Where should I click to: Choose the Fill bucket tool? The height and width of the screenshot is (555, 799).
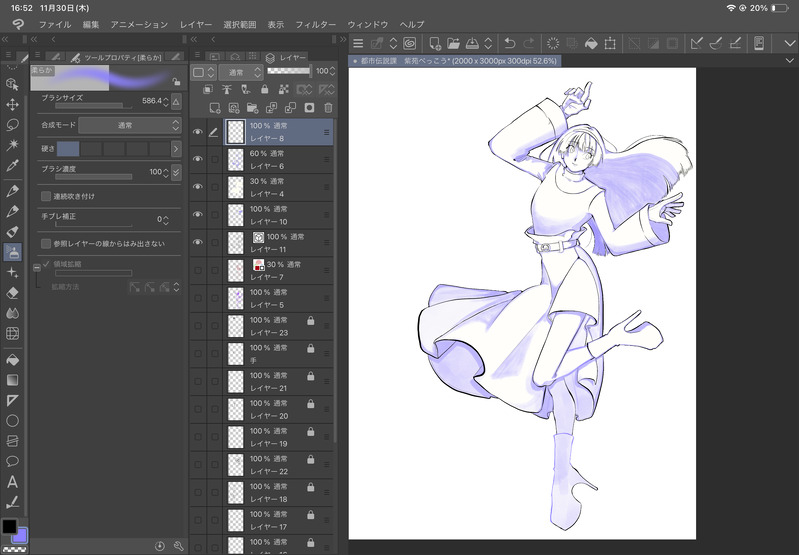coord(13,358)
